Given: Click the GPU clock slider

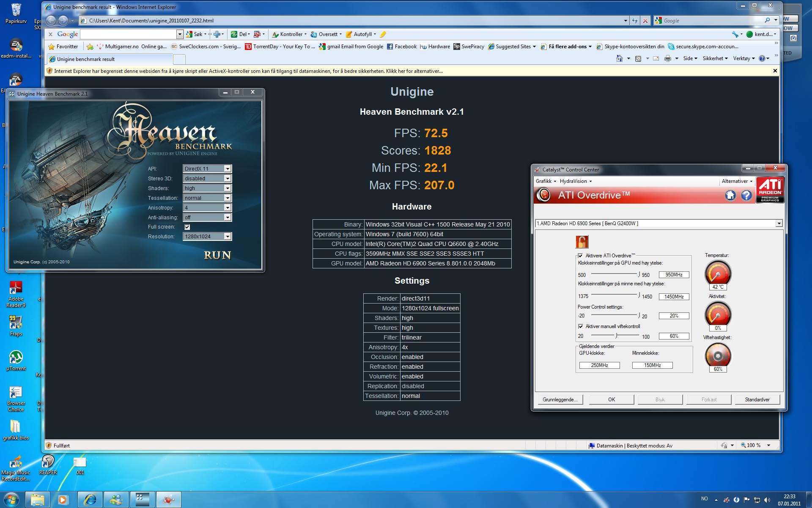Looking at the screenshot, I should 615,274.
